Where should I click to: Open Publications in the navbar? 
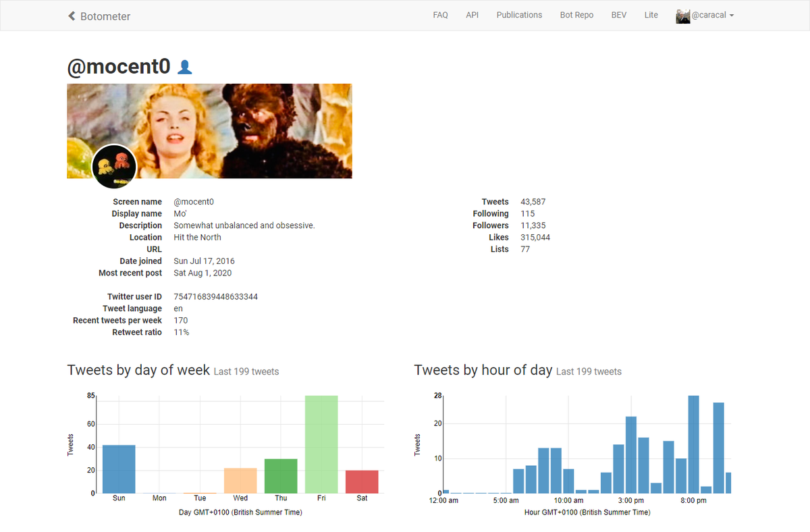click(519, 15)
